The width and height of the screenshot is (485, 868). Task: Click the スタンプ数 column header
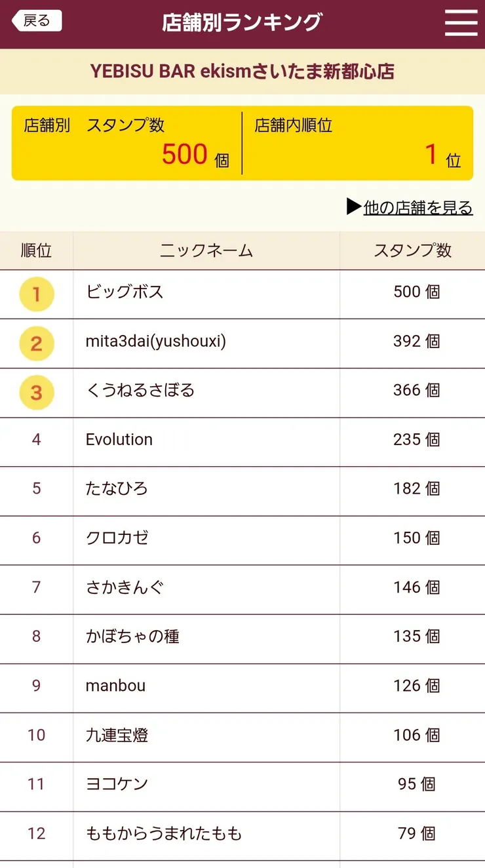[412, 250]
